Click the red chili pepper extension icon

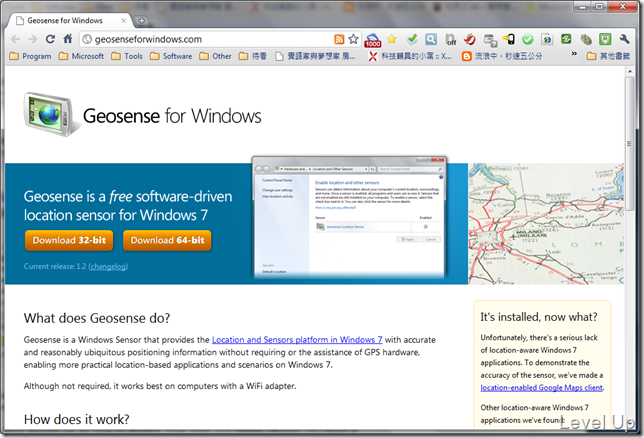coord(469,39)
